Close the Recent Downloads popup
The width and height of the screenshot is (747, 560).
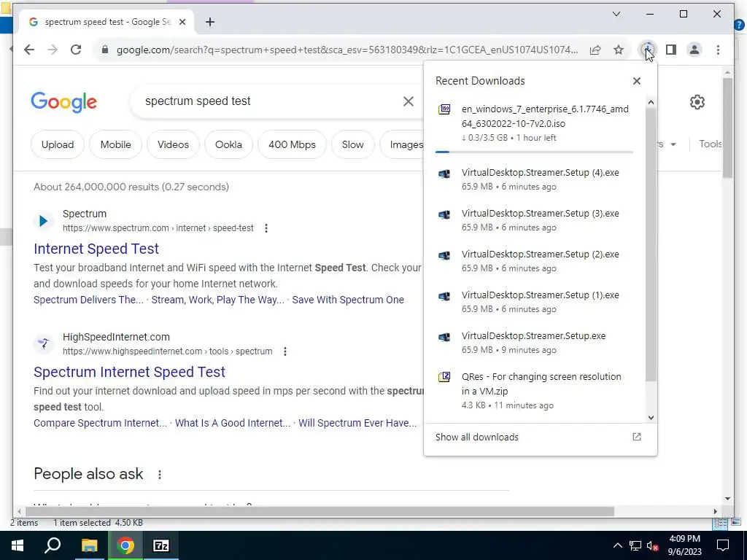636,81
